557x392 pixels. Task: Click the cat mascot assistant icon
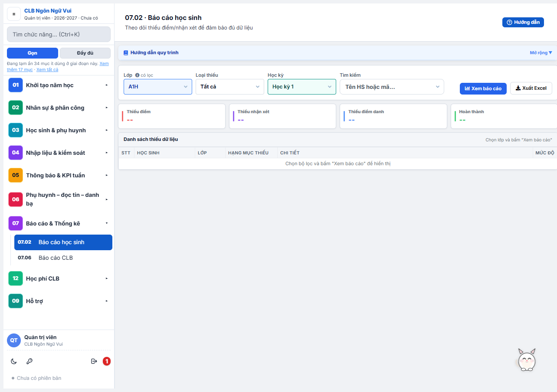point(527,359)
